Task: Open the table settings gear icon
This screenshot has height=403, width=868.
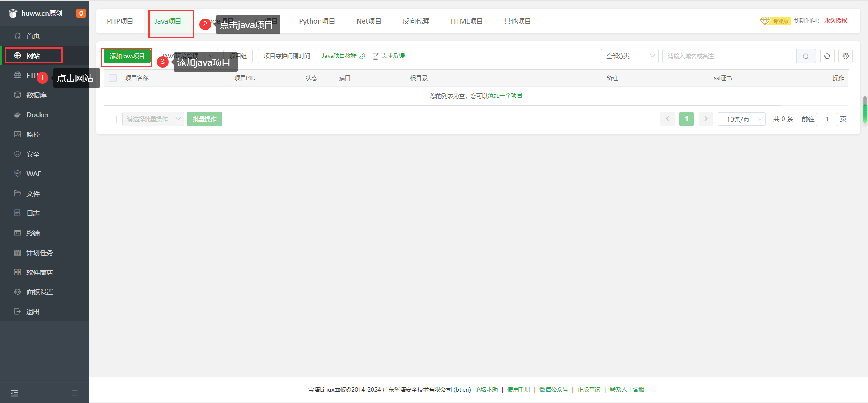Action: coord(845,56)
